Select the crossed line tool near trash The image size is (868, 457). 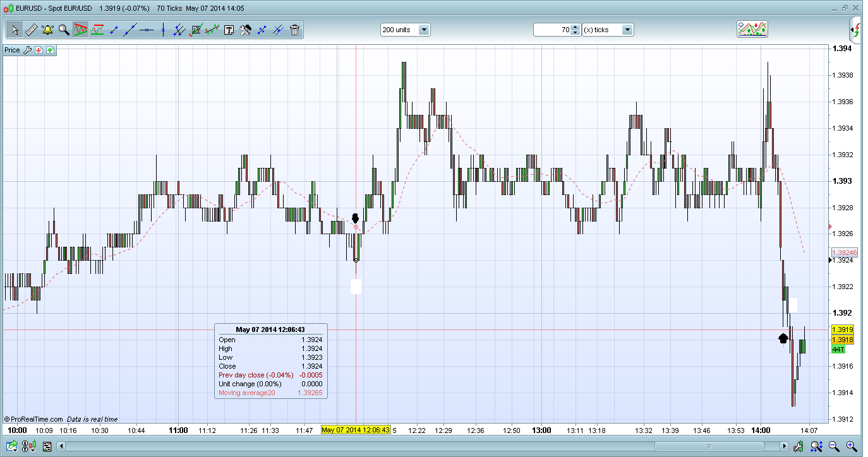tap(279, 30)
